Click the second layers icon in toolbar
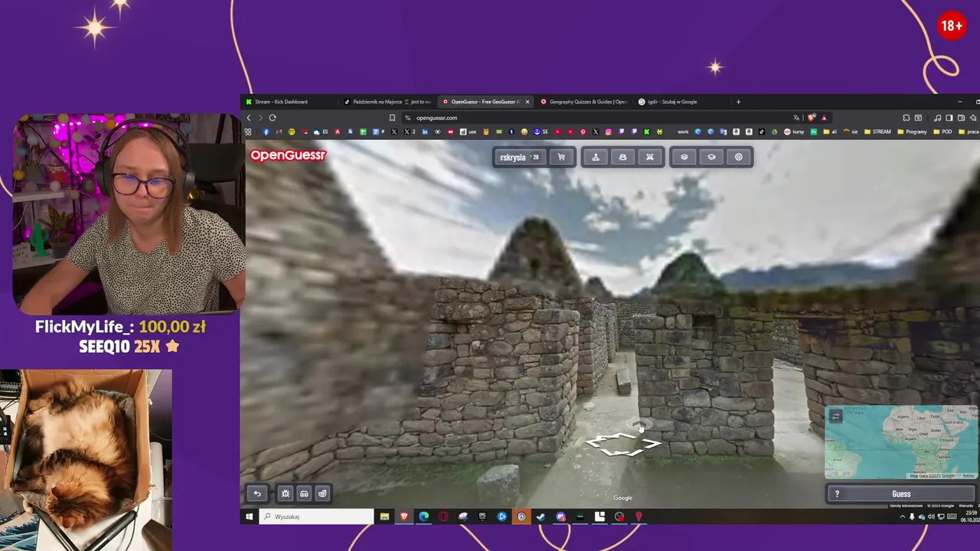980x551 pixels. coord(711,157)
